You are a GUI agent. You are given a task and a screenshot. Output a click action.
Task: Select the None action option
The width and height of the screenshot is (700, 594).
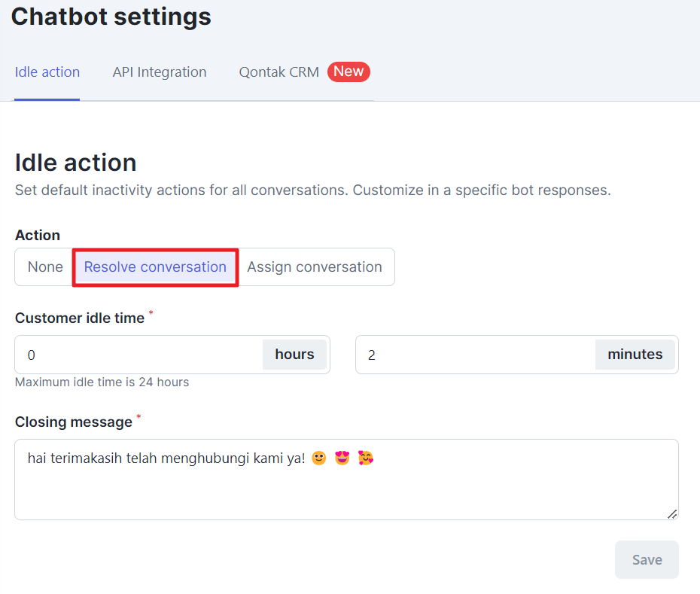click(44, 267)
